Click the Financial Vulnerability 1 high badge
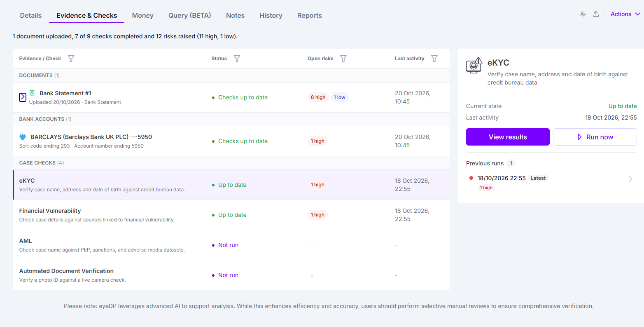644x327 pixels. 317,215
